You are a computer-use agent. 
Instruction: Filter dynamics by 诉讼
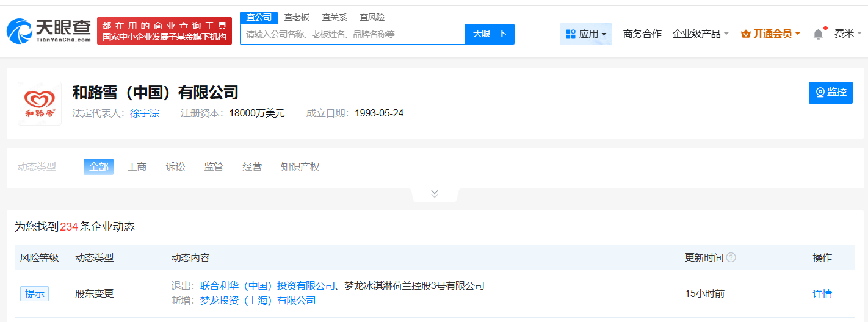click(176, 166)
